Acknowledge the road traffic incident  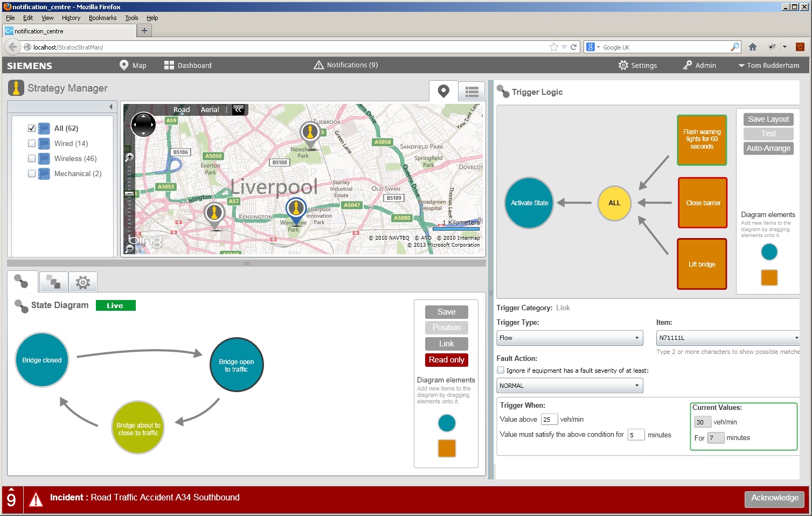(x=774, y=498)
